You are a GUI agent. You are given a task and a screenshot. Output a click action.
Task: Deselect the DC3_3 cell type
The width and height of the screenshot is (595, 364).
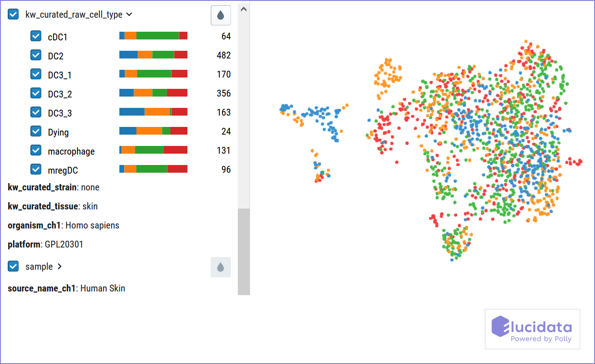[36, 112]
